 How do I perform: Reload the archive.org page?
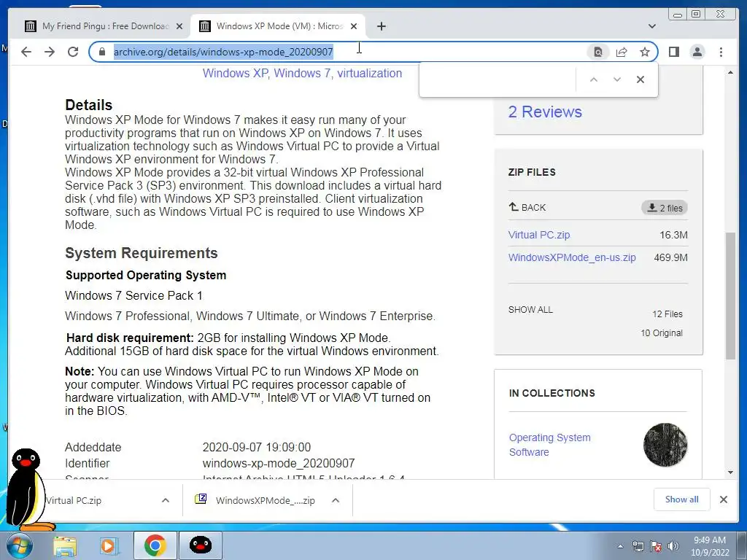click(x=73, y=52)
